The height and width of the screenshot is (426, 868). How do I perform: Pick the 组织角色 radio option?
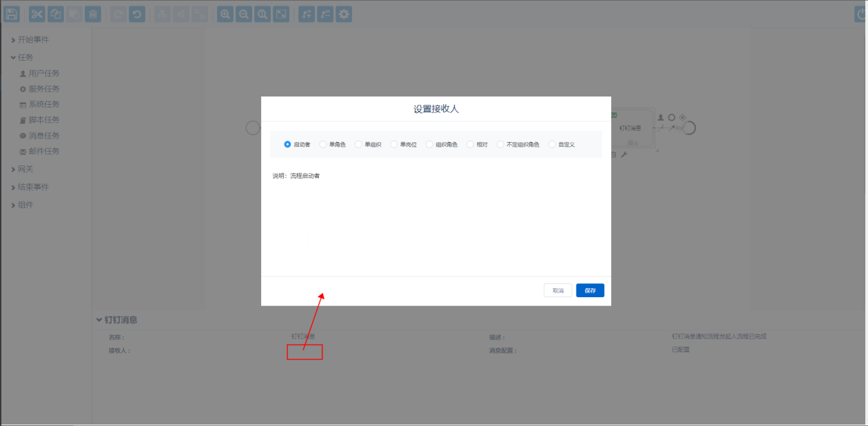[x=429, y=145]
